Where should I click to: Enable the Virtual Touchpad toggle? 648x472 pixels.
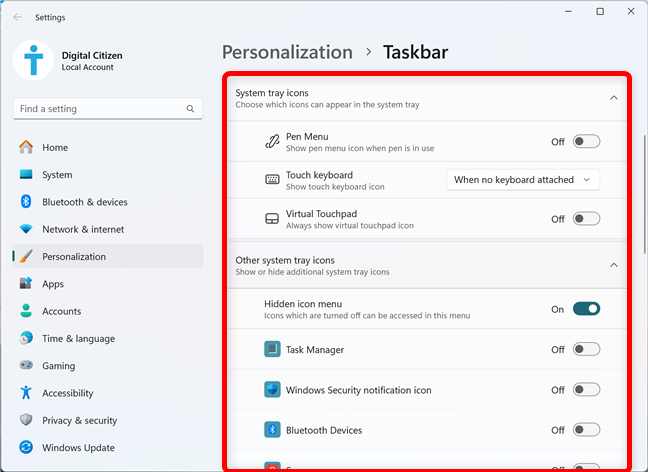pos(586,219)
